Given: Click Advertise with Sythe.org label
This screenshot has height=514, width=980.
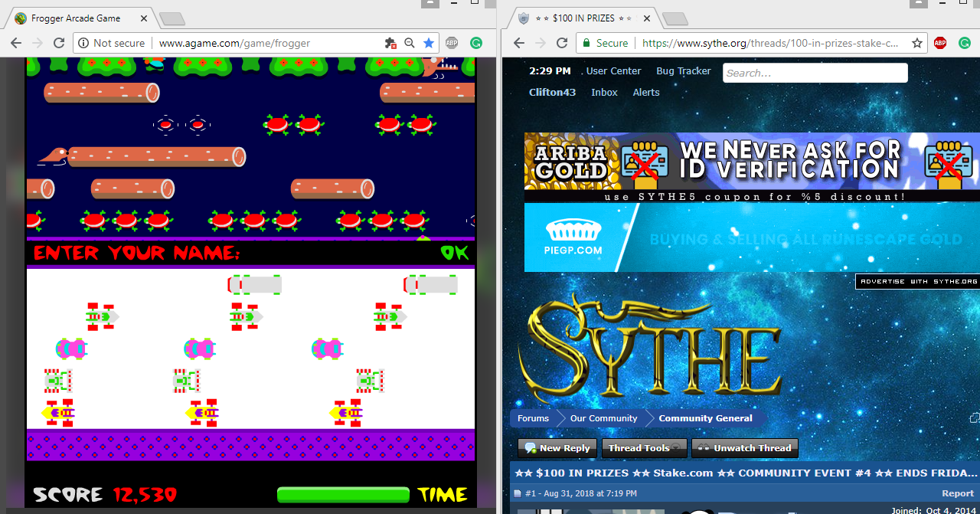Looking at the screenshot, I should tap(918, 282).
